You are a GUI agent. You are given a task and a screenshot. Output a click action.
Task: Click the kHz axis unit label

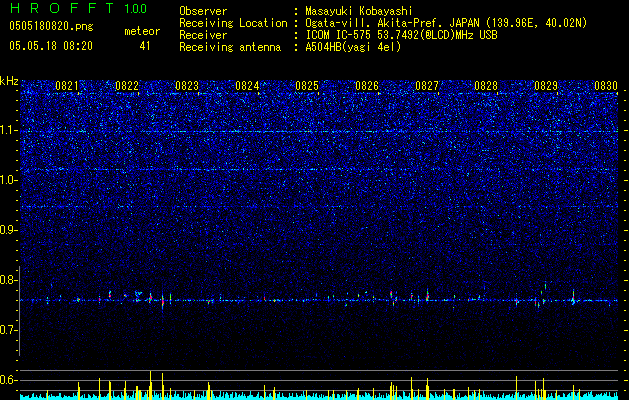click(9, 81)
